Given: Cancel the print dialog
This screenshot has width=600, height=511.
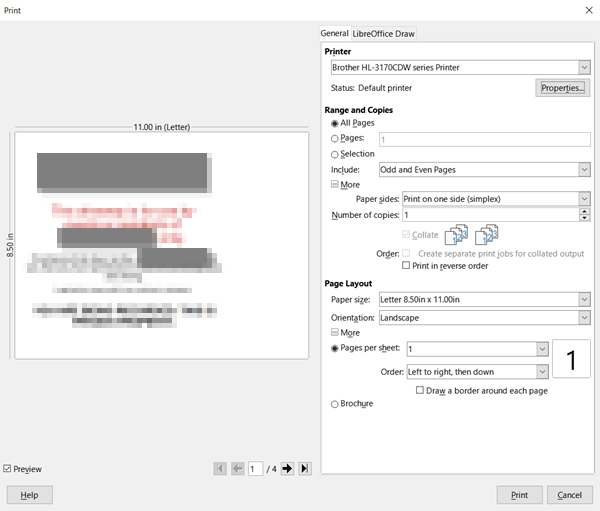Looking at the screenshot, I should coord(569,495).
